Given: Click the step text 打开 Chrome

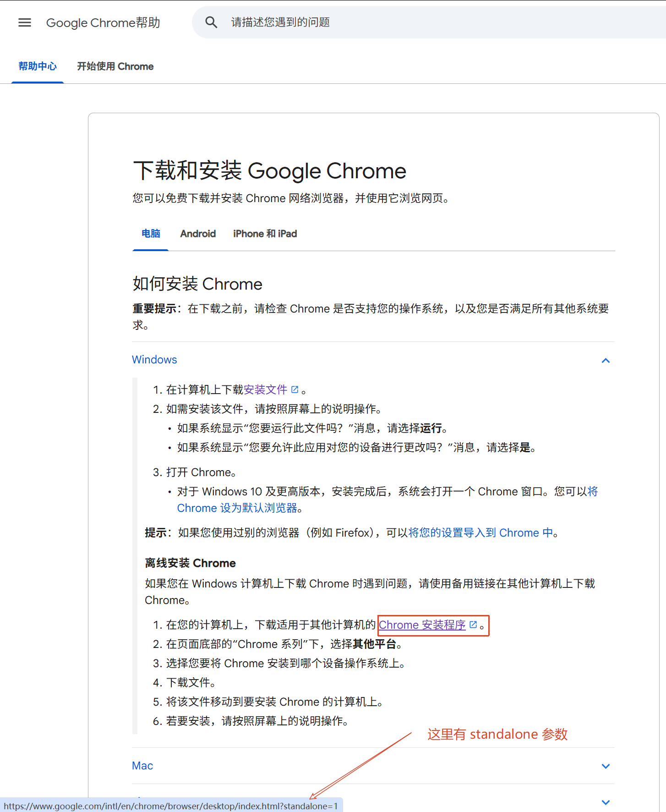Looking at the screenshot, I should tap(201, 472).
